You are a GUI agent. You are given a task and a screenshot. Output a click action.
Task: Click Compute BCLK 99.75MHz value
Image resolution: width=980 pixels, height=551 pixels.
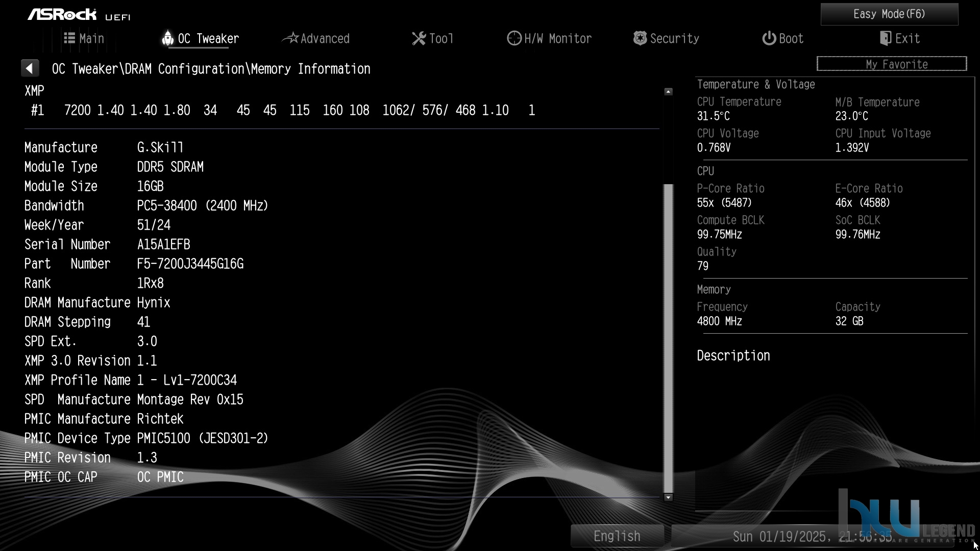point(720,234)
